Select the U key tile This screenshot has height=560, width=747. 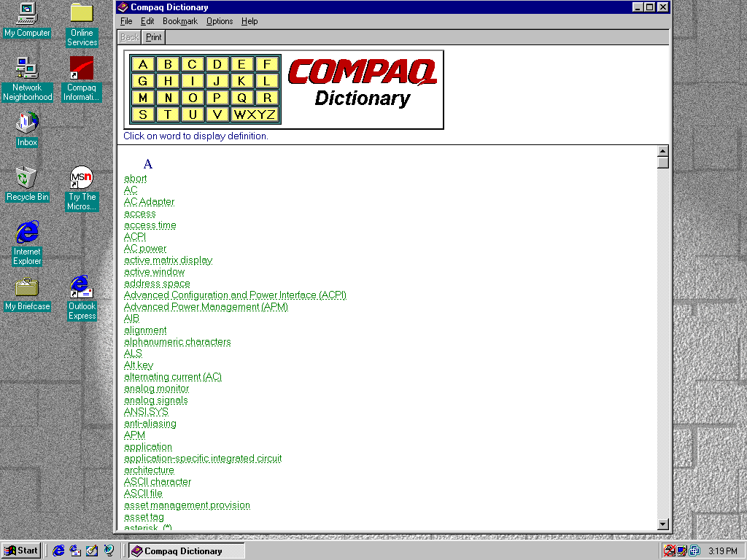[193, 114]
